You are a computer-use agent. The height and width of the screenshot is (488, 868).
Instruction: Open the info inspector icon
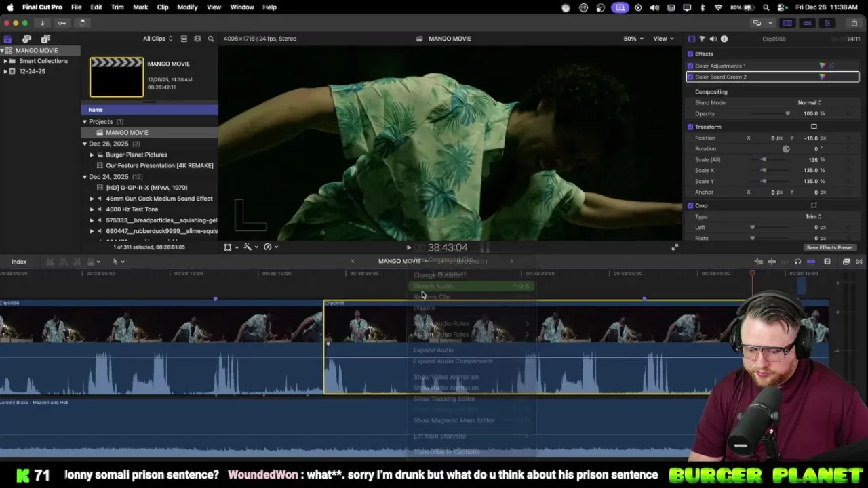point(724,39)
